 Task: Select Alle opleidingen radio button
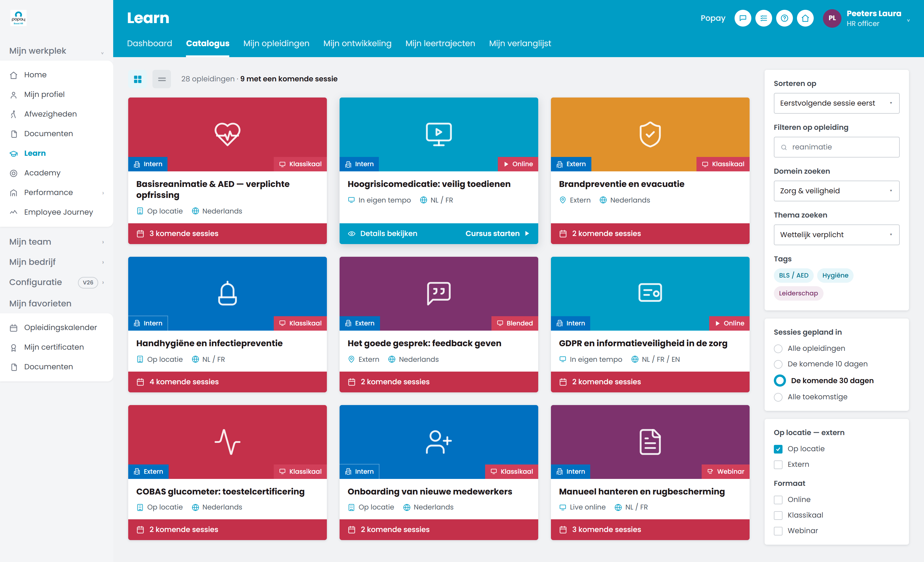coord(778,349)
